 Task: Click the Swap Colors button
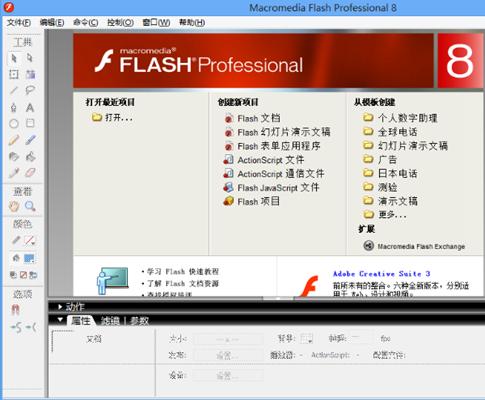click(33, 275)
